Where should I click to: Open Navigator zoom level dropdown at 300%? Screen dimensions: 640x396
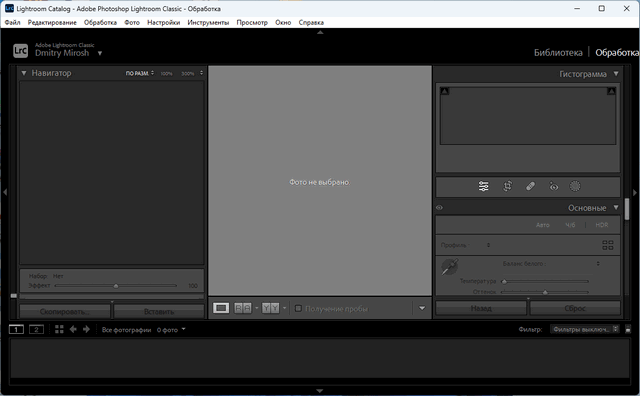[x=201, y=73]
